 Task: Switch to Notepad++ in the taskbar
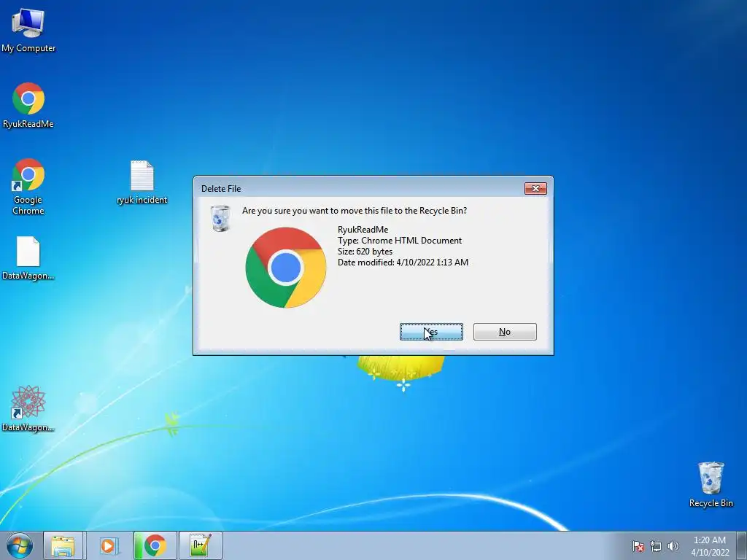(x=200, y=545)
